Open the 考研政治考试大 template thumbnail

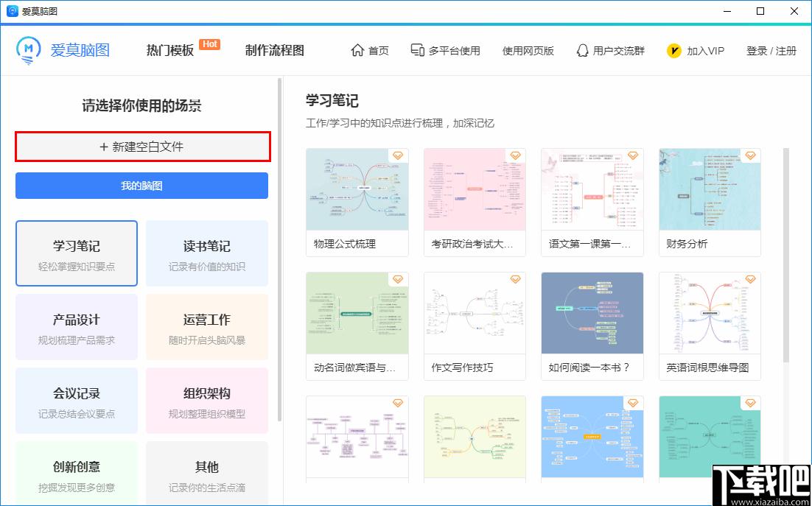click(x=475, y=189)
